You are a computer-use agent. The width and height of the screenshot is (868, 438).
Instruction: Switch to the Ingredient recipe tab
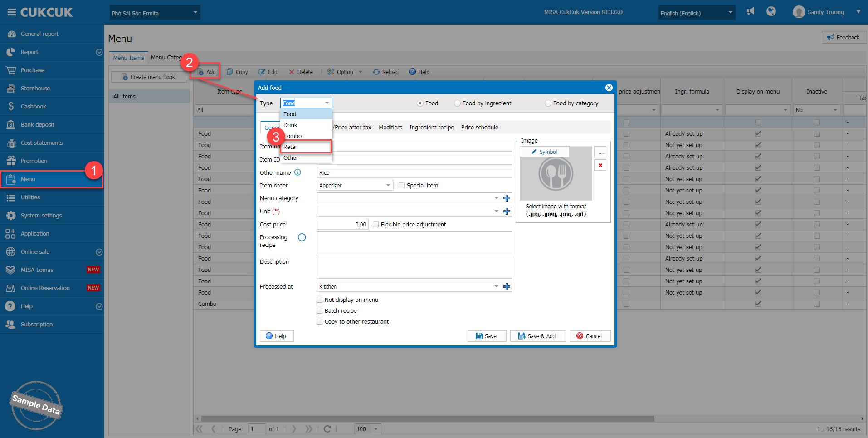point(431,128)
